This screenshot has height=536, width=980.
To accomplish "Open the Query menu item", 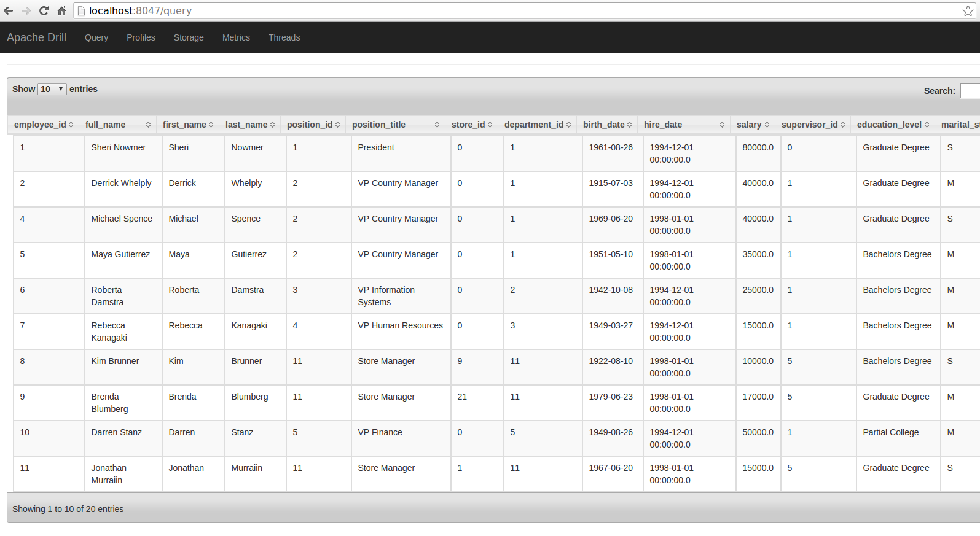I will pos(96,37).
